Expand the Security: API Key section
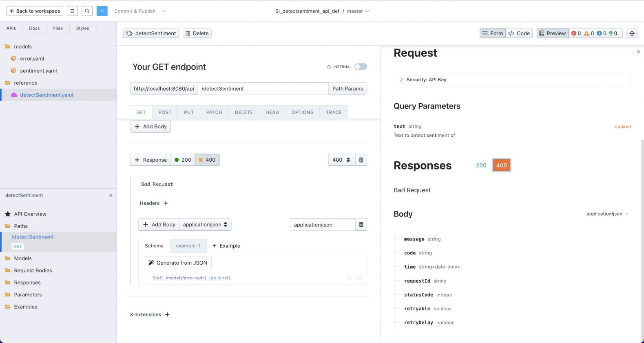Image resolution: width=644 pixels, height=343 pixels. (512, 80)
